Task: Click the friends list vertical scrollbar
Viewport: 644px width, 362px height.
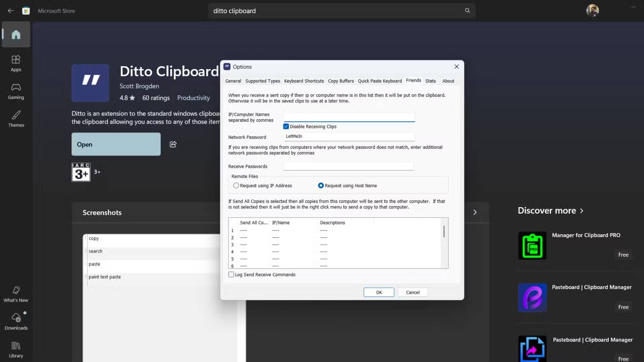Action: (444, 232)
